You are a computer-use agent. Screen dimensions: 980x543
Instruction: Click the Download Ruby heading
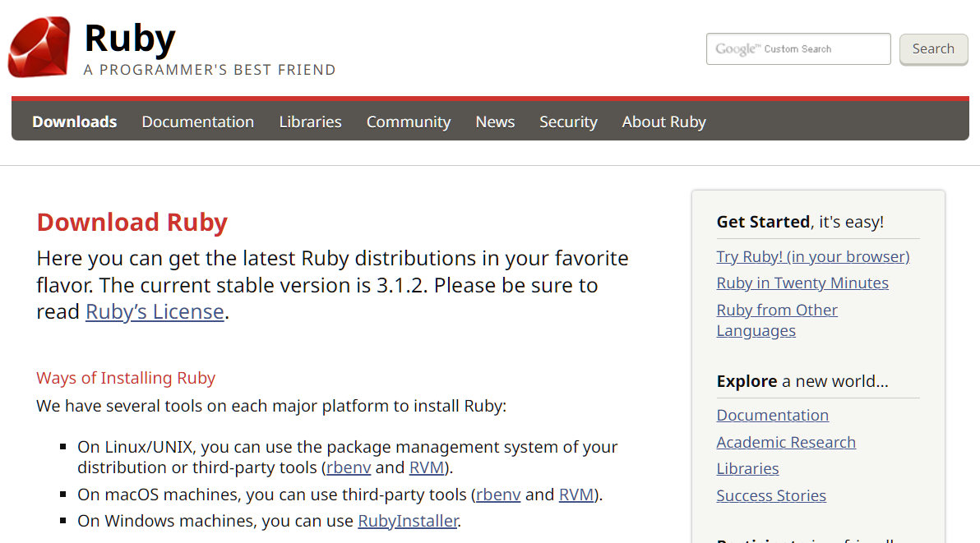click(132, 222)
